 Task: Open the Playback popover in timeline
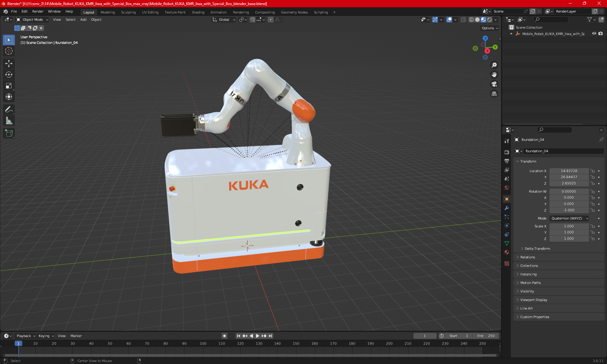pos(26,336)
